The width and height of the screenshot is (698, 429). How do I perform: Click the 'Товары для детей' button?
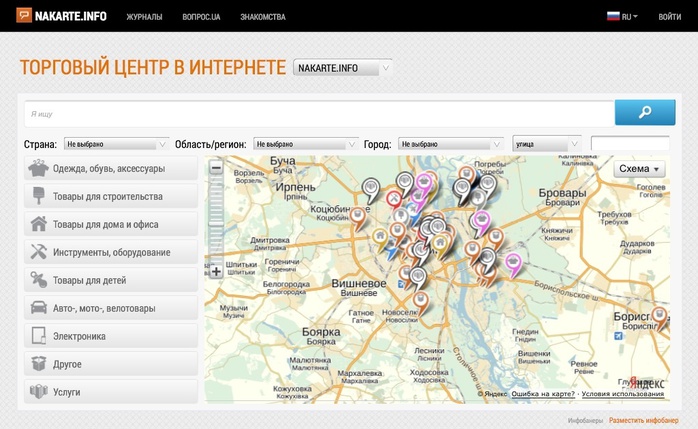(x=111, y=280)
